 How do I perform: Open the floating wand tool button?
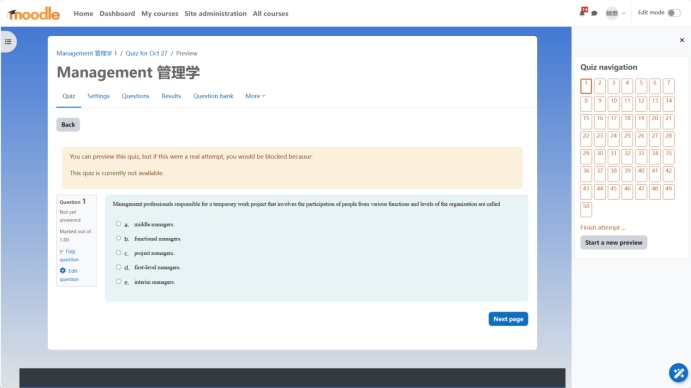pyautogui.click(x=678, y=373)
